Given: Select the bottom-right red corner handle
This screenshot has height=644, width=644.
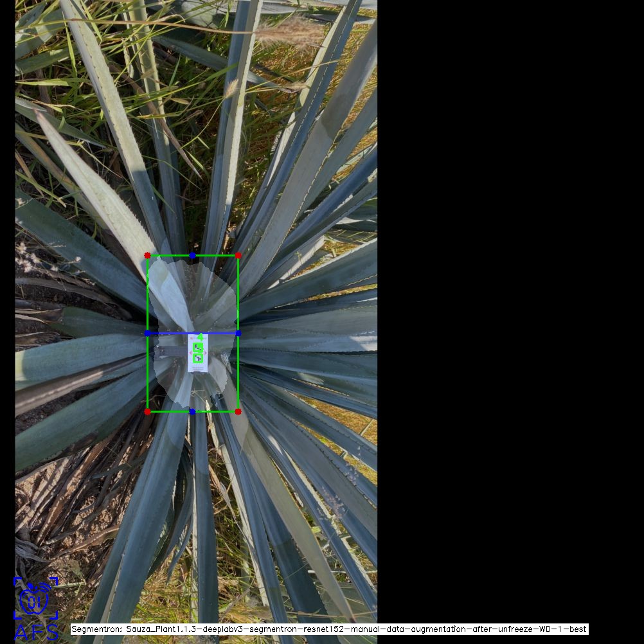Looking at the screenshot, I should pos(238,411).
